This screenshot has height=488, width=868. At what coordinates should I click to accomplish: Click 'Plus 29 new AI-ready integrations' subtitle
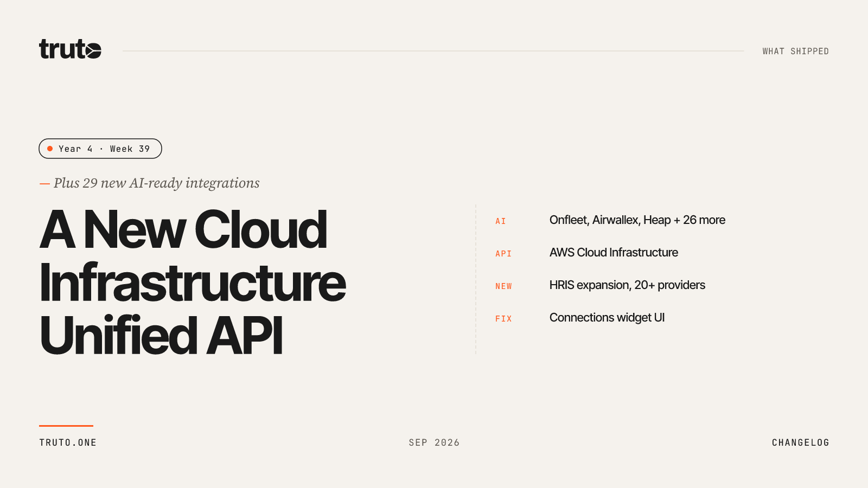(156, 183)
